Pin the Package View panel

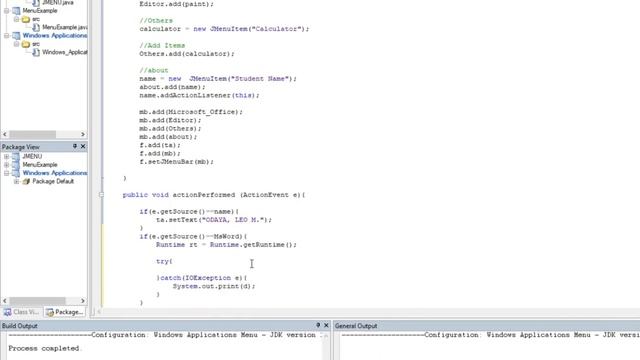75,146
